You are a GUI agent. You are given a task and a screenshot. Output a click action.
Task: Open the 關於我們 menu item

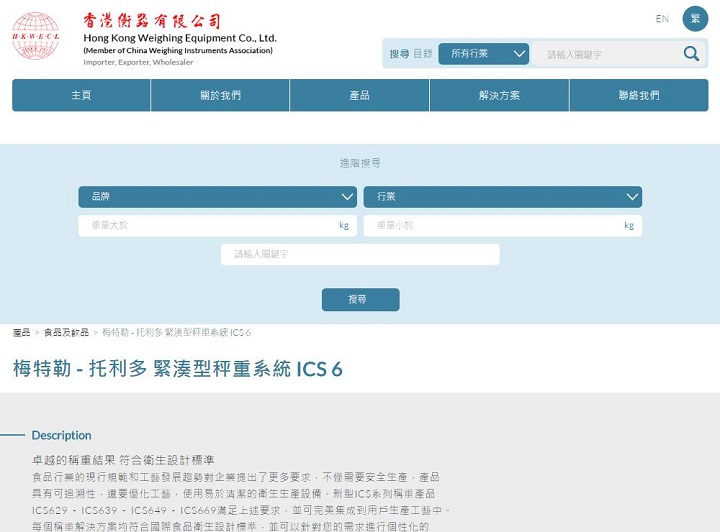(220, 95)
